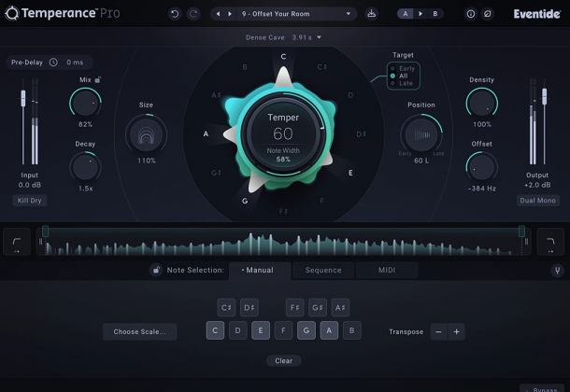Viewport: 570px width, 392px height.
Task: Toggle the Kill Dry button
Action: [x=30, y=201]
